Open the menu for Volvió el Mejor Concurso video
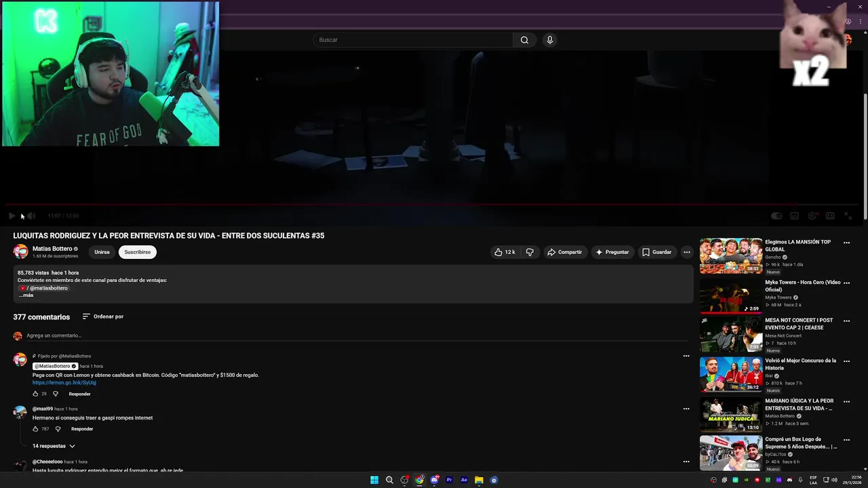Image resolution: width=868 pixels, height=488 pixels. click(846, 361)
